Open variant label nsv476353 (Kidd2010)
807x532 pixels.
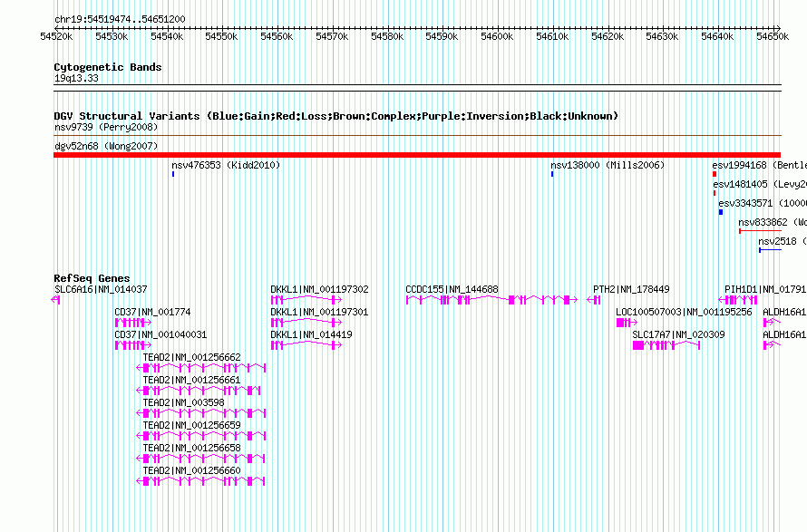pyautogui.click(x=226, y=166)
